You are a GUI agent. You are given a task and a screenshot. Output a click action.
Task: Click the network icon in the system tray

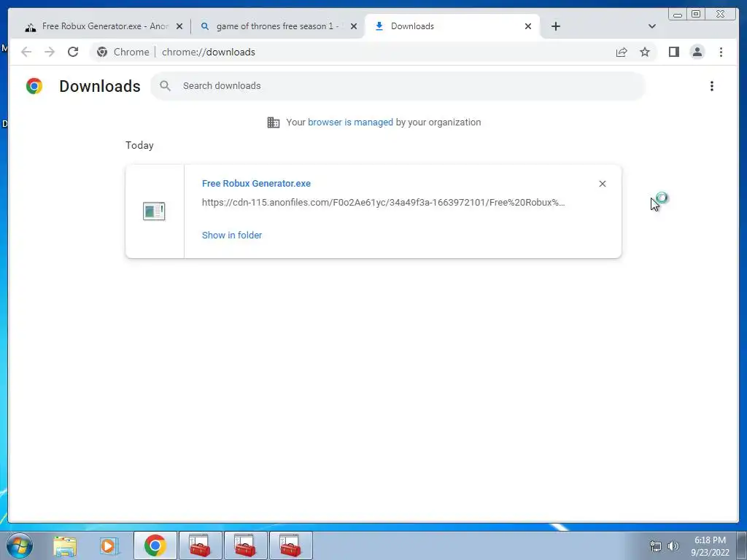[x=656, y=546]
